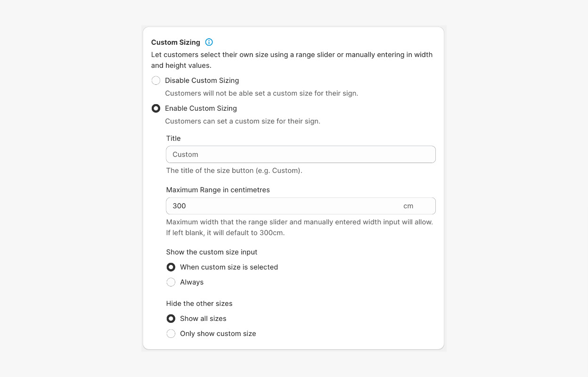Click the "Show the custom size input" label
This screenshot has height=377, width=588.
click(x=212, y=252)
